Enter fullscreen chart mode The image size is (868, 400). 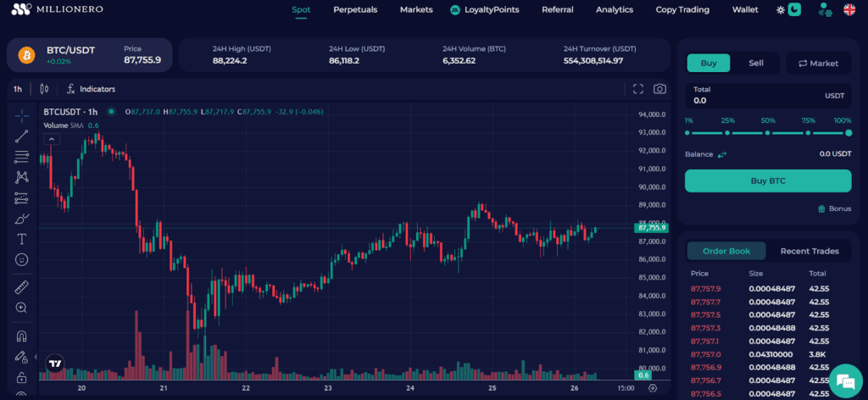pyautogui.click(x=638, y=89)
